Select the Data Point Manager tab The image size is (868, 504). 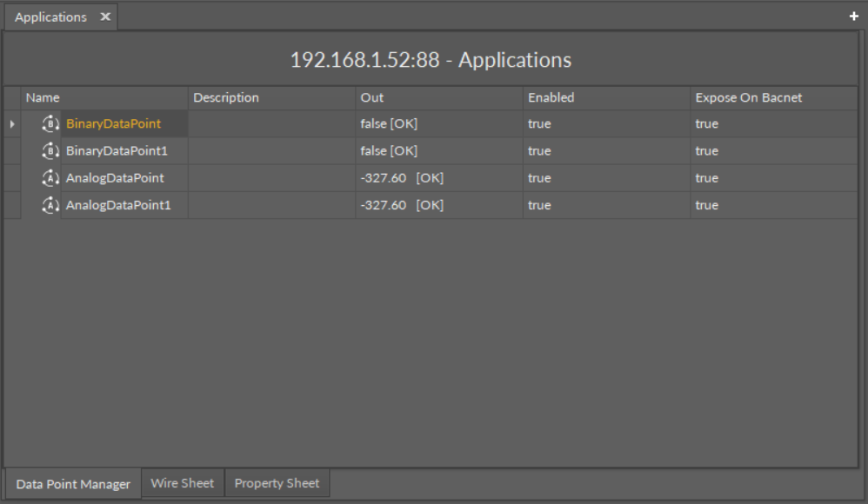(x=73, y=484)
